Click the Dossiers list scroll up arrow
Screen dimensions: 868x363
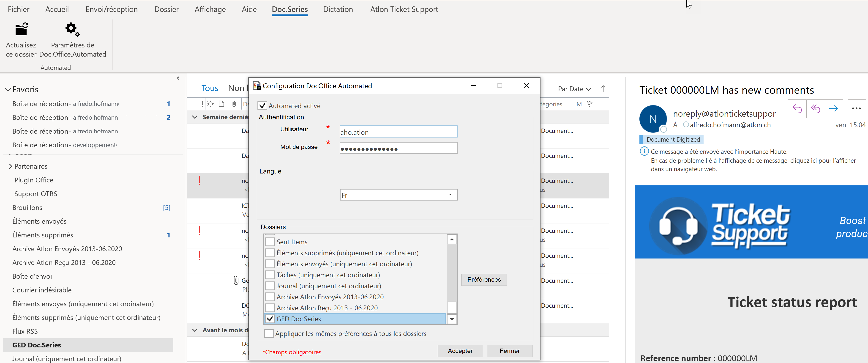pos(452,239)
